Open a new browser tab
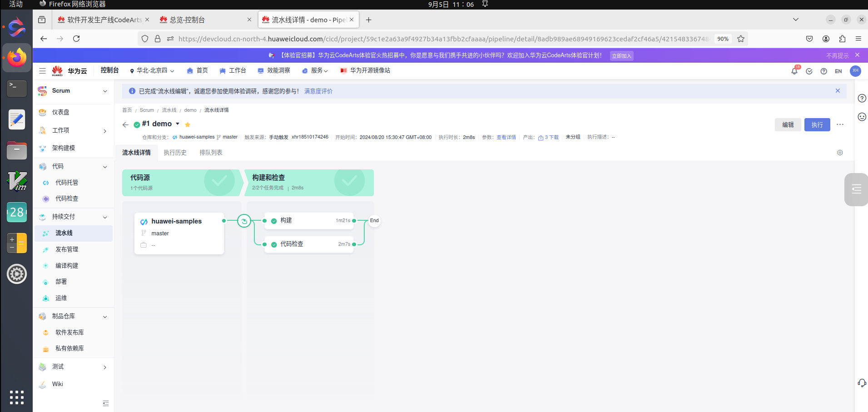This screenshot has width=868, height=412. click(x=369, y=20)
